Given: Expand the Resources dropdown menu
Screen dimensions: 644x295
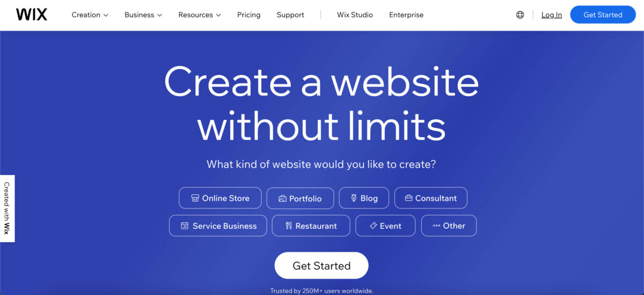Looking at the screenshot, I should point(200,15).
